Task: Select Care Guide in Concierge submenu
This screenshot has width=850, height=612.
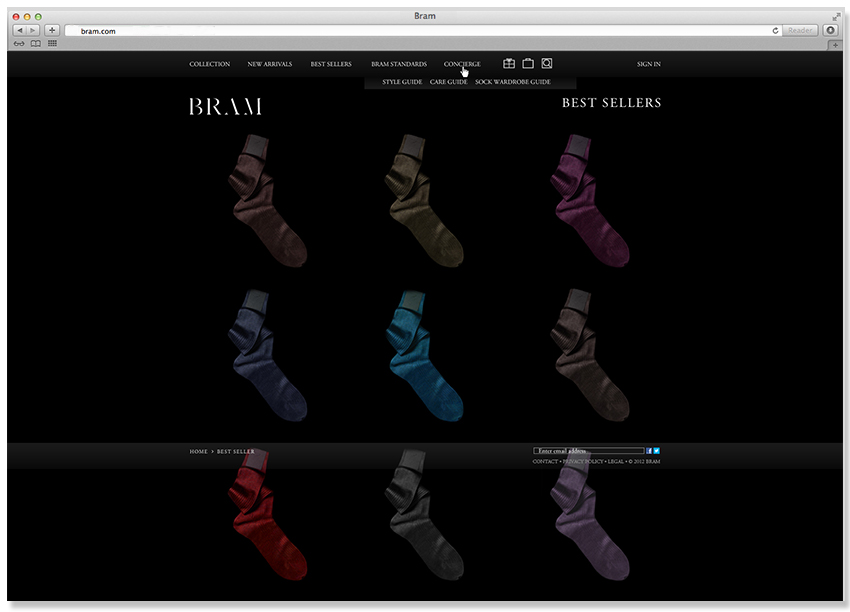Action: pyautogui.click(x=448, y=82)
